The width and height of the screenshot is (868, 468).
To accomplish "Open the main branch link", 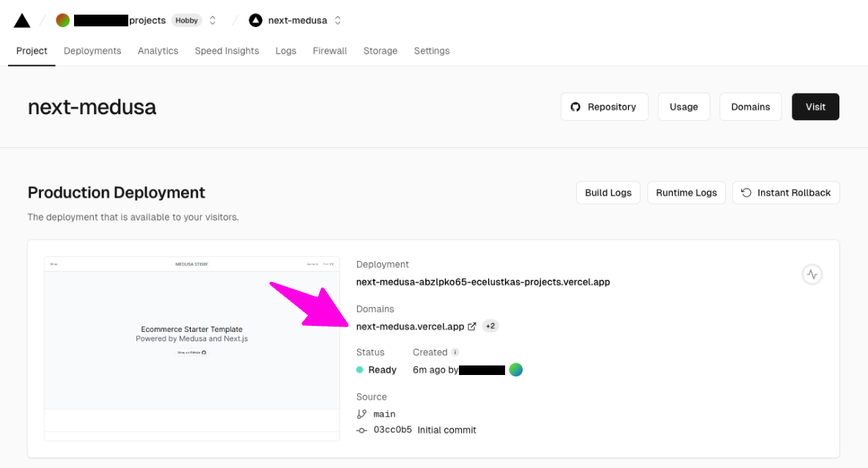I will (384, 414).
